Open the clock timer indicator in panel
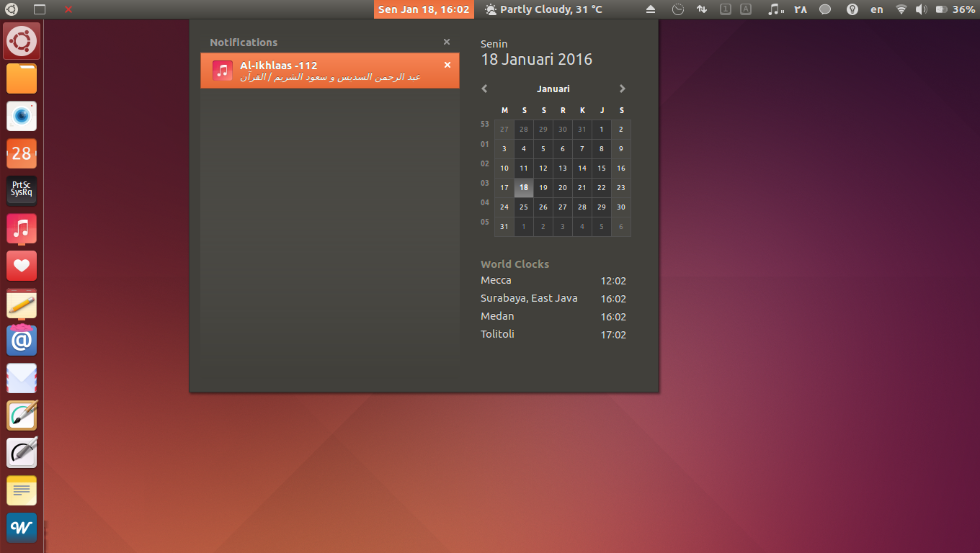Image resolution: width=980 pixels, height=553 pixels. pyautogui.click(x=678, y=9)
